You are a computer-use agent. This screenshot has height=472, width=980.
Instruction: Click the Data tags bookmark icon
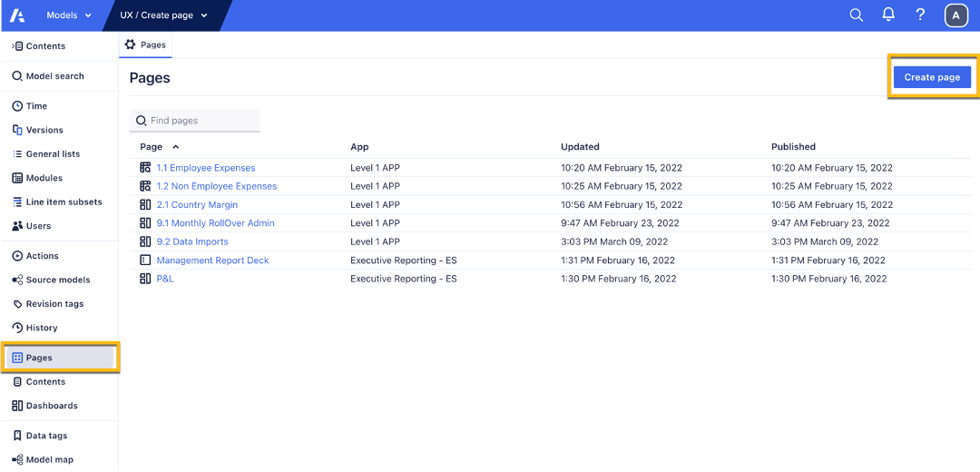[17, 436]
